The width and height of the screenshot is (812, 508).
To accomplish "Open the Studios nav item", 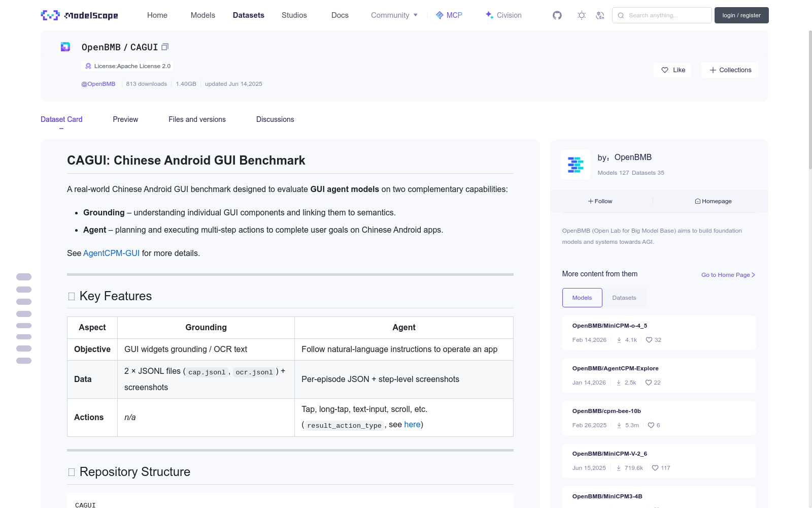I will pos(294,15).
